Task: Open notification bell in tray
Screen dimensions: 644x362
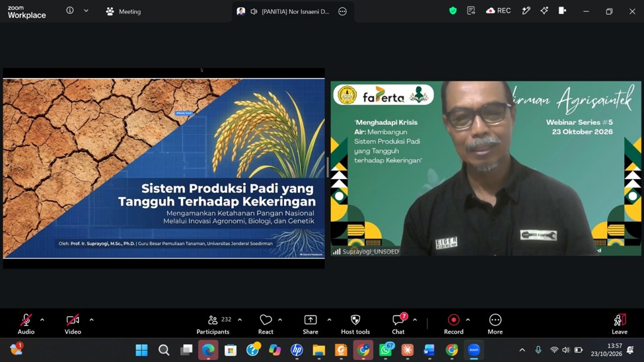Action: [630, 350]
